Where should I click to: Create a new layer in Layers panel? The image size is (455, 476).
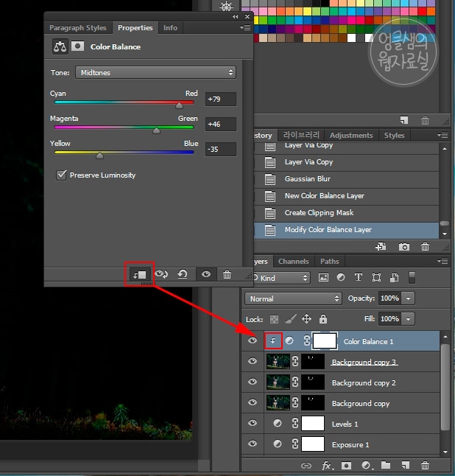pos(405,465)
